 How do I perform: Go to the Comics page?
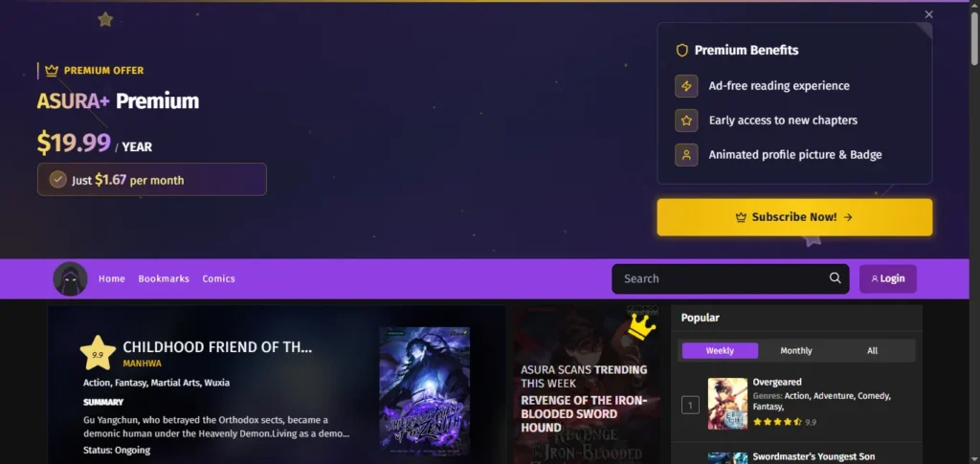coord(219,278)
